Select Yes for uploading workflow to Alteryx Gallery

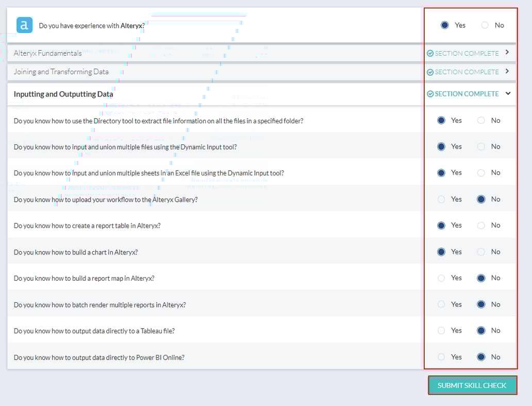[441, 199]
